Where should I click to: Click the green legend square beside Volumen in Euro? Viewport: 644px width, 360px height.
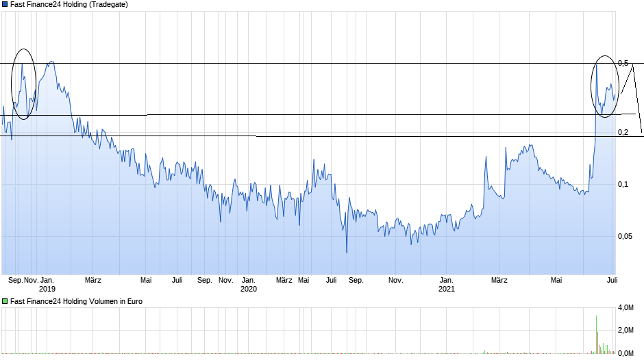point(5,301)
